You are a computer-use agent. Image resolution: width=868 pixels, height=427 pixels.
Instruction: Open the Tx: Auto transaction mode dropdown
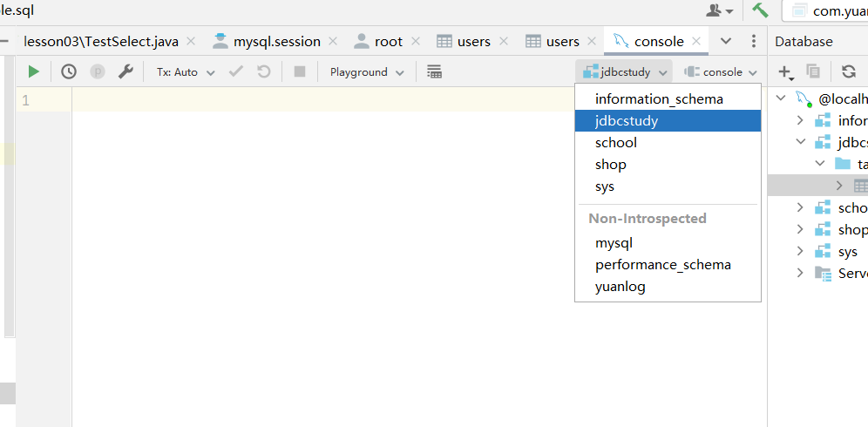click(x=184, y=72)
